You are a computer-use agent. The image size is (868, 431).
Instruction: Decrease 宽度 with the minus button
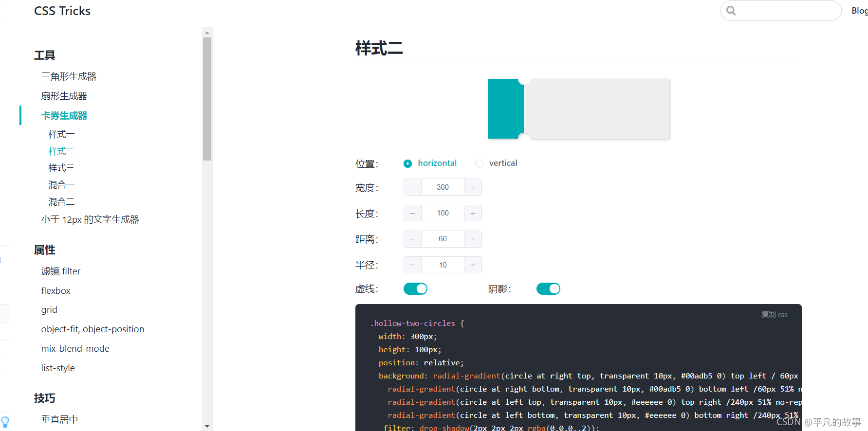(x=412, y=187)
